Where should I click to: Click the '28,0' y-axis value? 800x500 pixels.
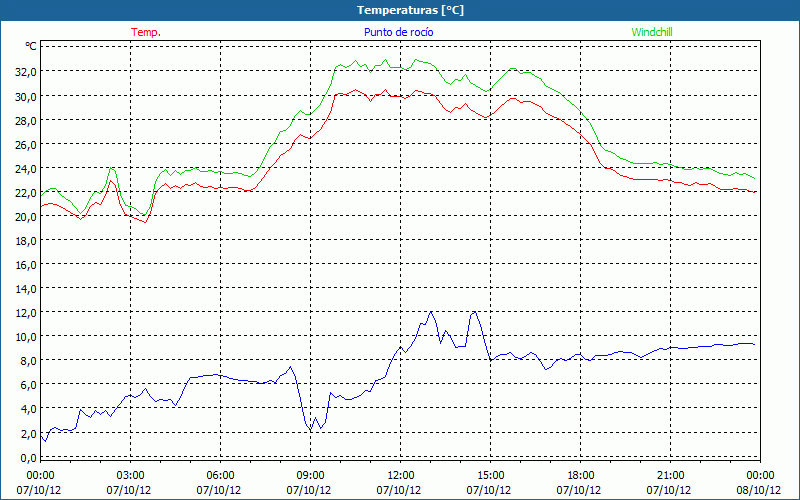[x=26, y=120]
